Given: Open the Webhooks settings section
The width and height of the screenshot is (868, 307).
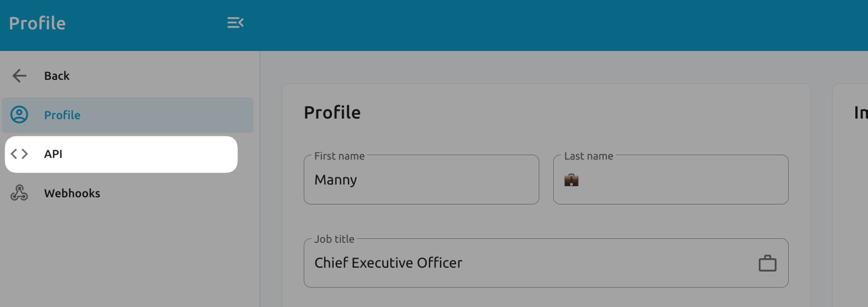Looking at the screenshot, I should (x=72, y=193).
